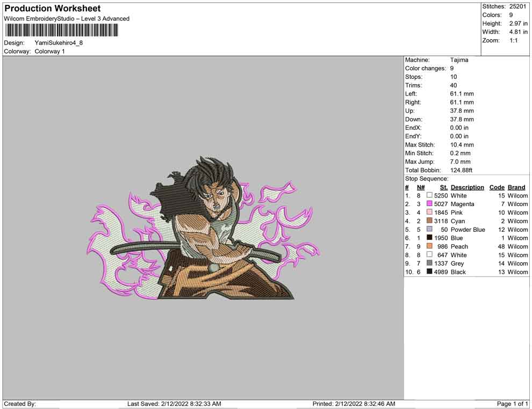
Task: Select the 'Grey' description in row 9
Action: pyautogui.click(x=457, y=264)
